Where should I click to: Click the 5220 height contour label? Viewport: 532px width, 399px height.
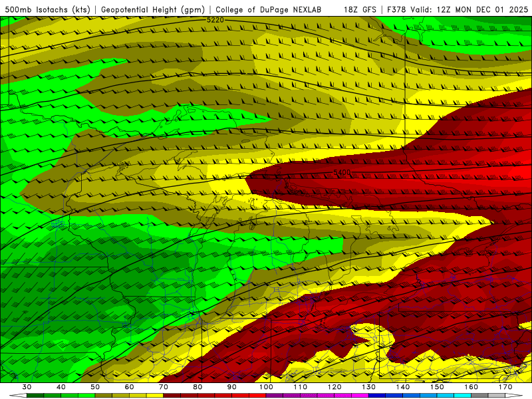215,21
